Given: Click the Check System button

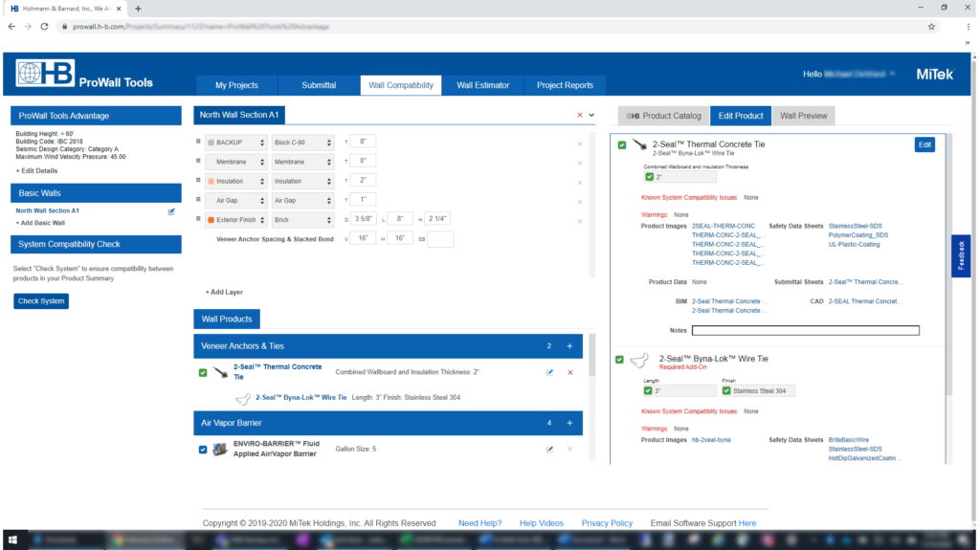Looking at the screenshot, I should click(41, 301).
